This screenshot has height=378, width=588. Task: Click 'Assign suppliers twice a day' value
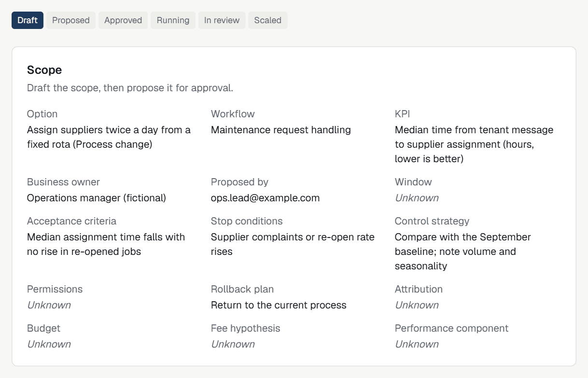[x=109, y=137]
